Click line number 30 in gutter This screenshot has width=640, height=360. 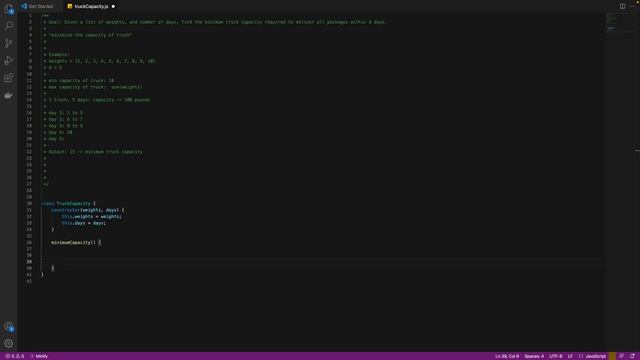tap(29, 204)
